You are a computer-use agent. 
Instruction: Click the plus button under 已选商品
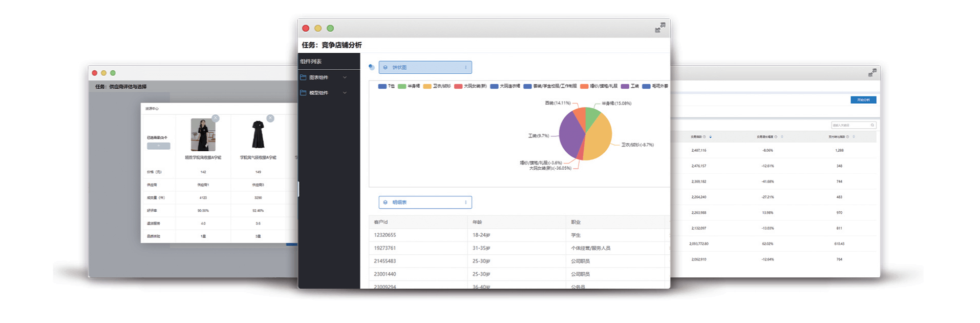pyautogui.click(x=158, y=146)
